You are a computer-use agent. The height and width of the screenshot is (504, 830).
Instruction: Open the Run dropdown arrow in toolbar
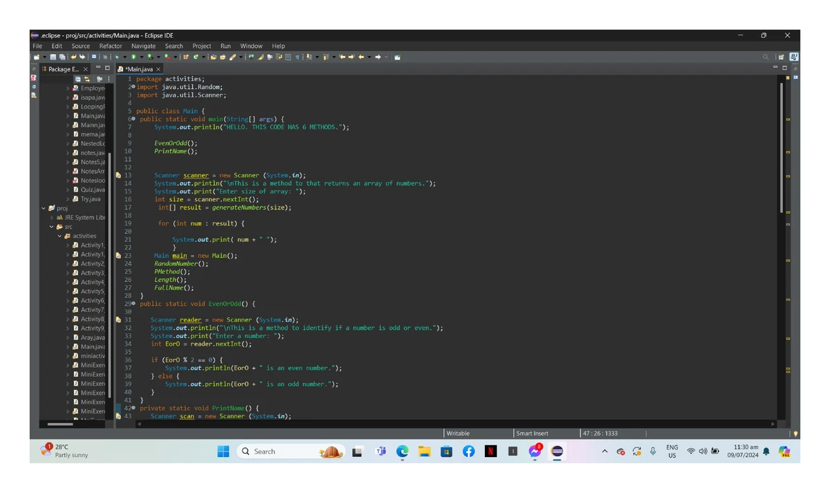(141, 57)
